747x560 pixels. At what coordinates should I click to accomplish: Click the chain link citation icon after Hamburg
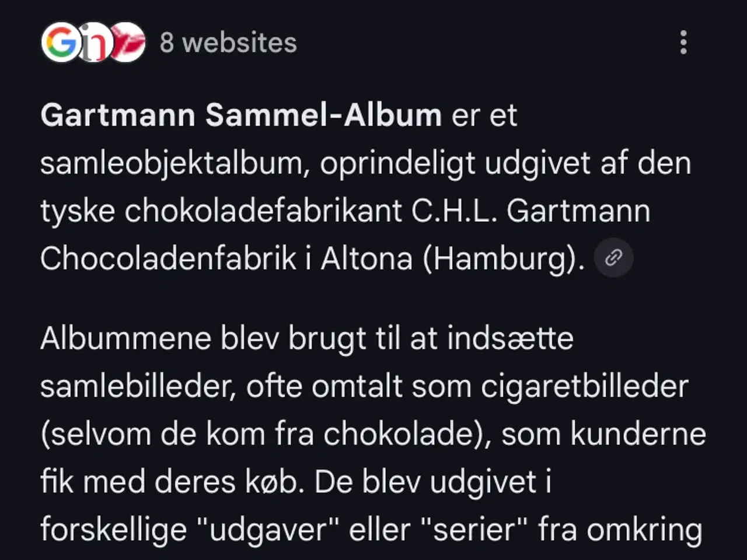pos(613,257)
